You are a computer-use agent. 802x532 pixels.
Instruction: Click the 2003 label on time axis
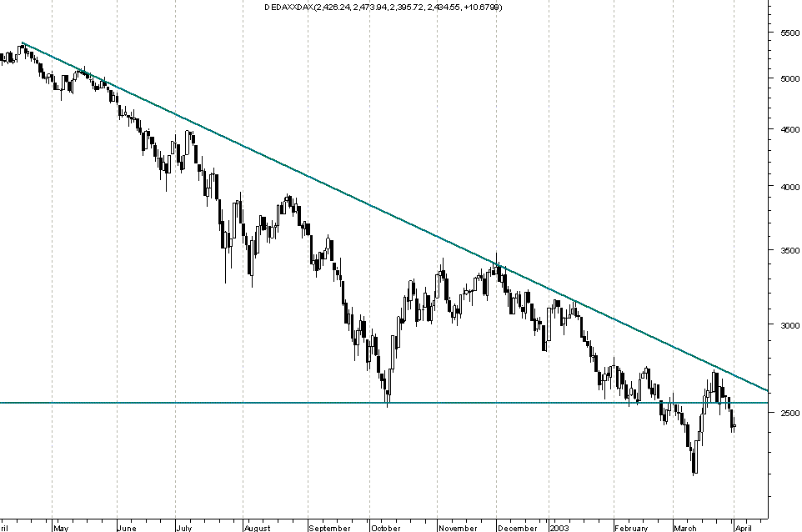coord(559,528)
